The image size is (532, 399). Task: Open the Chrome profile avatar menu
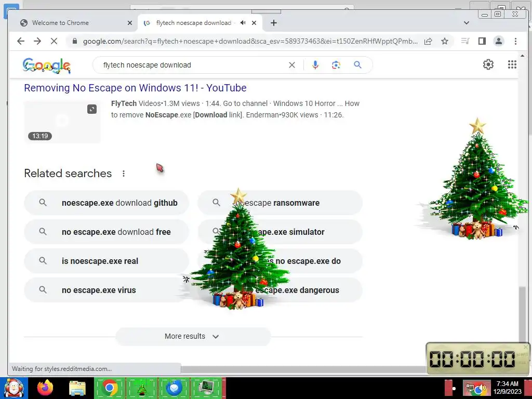click(x=498, y=41)
